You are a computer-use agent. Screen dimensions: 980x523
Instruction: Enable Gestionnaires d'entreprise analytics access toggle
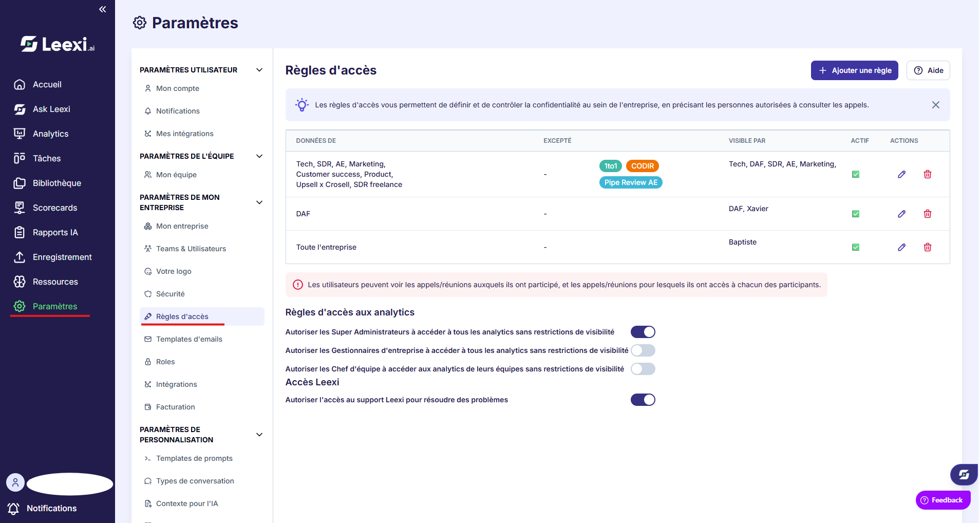click(x=643, y=350)
